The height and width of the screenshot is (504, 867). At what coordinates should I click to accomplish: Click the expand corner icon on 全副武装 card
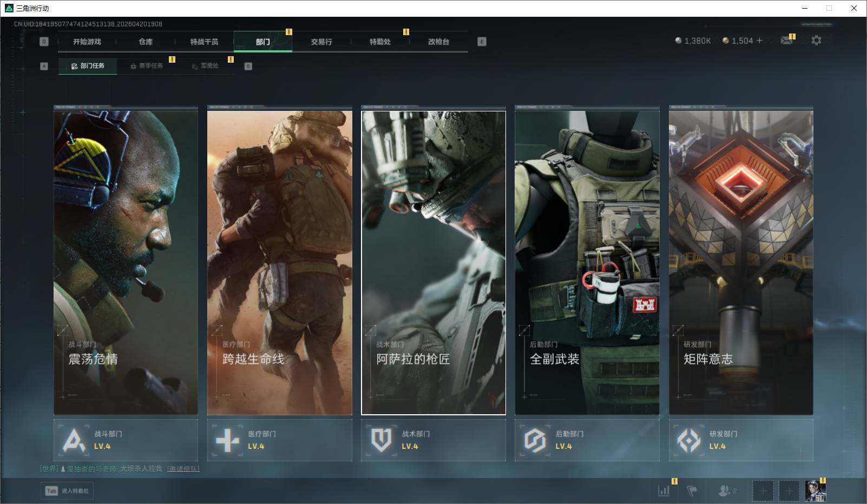tap(524, 330)
